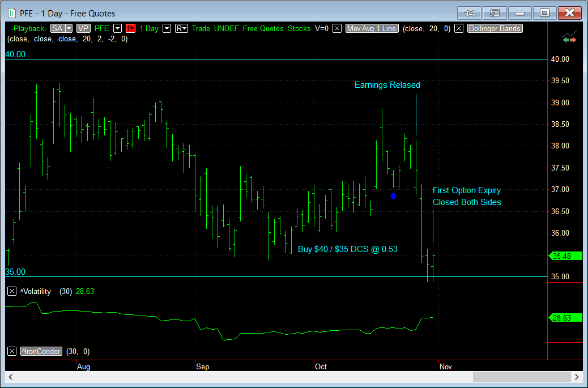Click the Free Quotes toolbar label
The image size is (588, 388).
[x=263, y=28]
